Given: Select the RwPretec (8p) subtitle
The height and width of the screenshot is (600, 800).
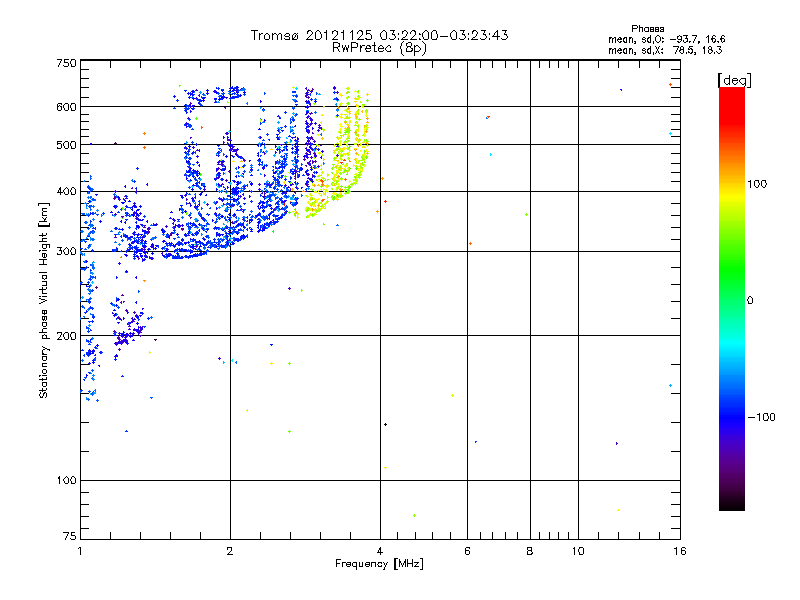Looking at the screenshot, I should coord(379,48).
